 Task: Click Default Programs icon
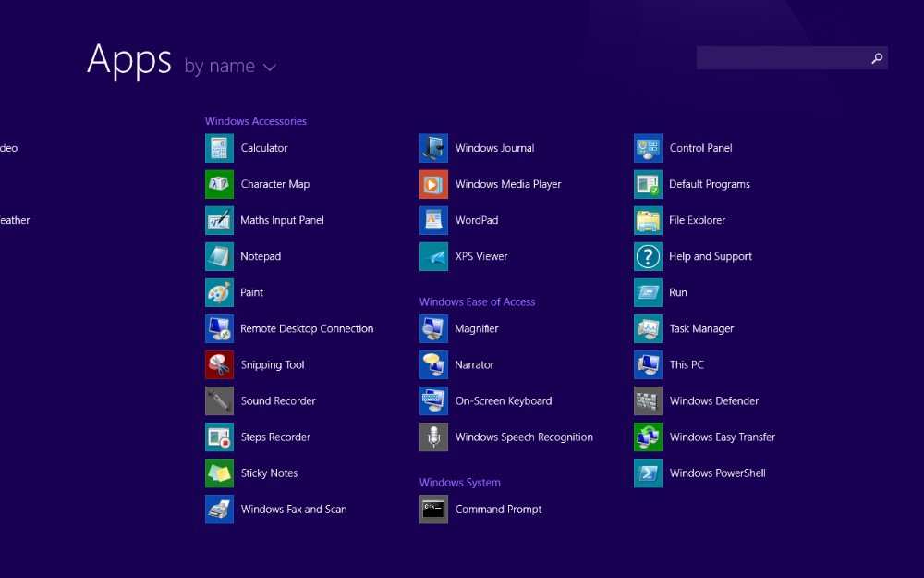pos(649,184)
